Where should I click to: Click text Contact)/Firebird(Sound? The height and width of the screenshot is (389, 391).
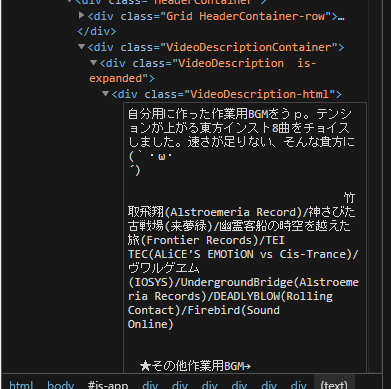[204, 310]
